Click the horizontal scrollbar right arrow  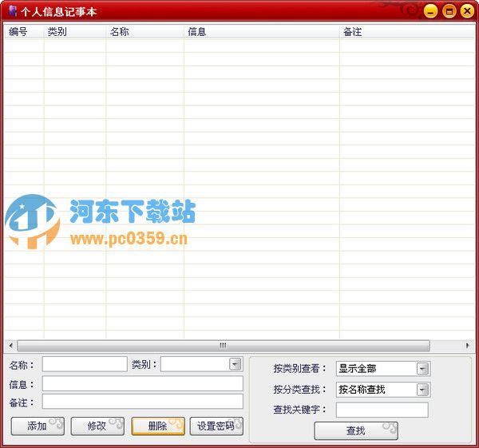(x=467, y=346)
